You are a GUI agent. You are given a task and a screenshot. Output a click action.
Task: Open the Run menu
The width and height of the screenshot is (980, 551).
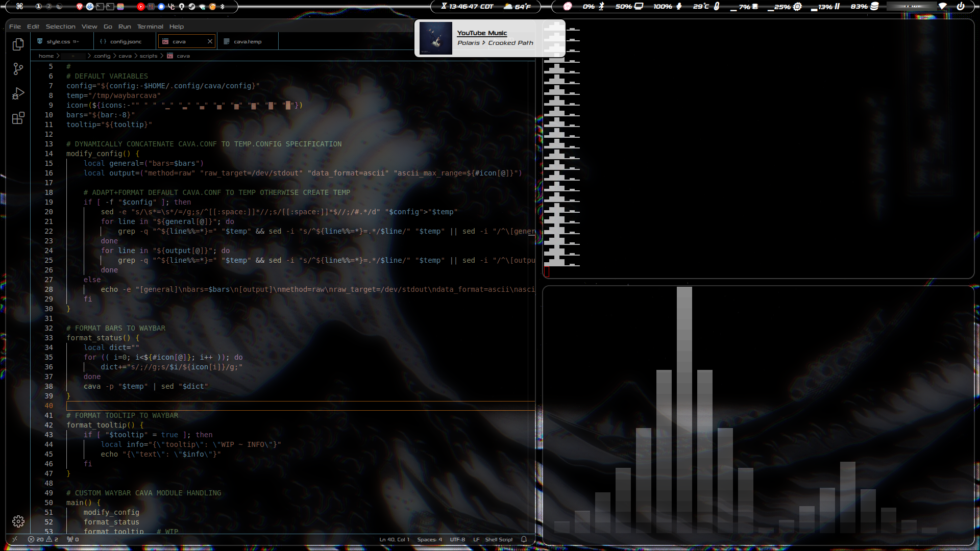(125, 27)
